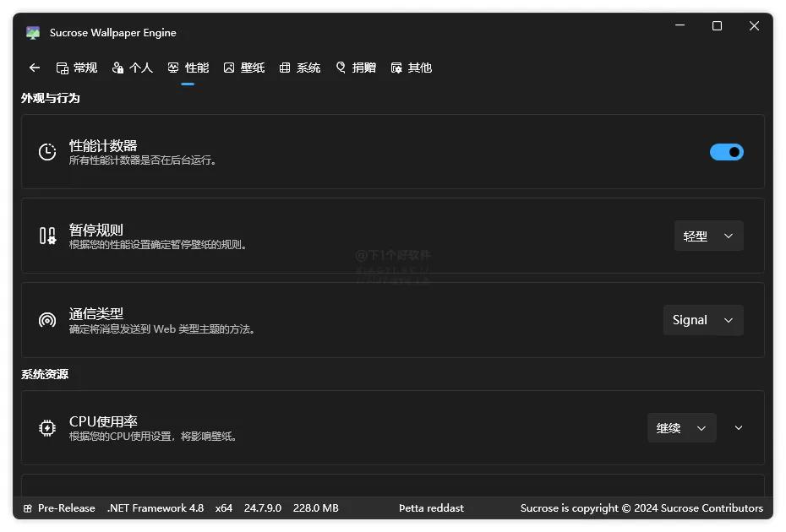Click the back arrow button
Viewport: 786px width, 532px height.
34,67
